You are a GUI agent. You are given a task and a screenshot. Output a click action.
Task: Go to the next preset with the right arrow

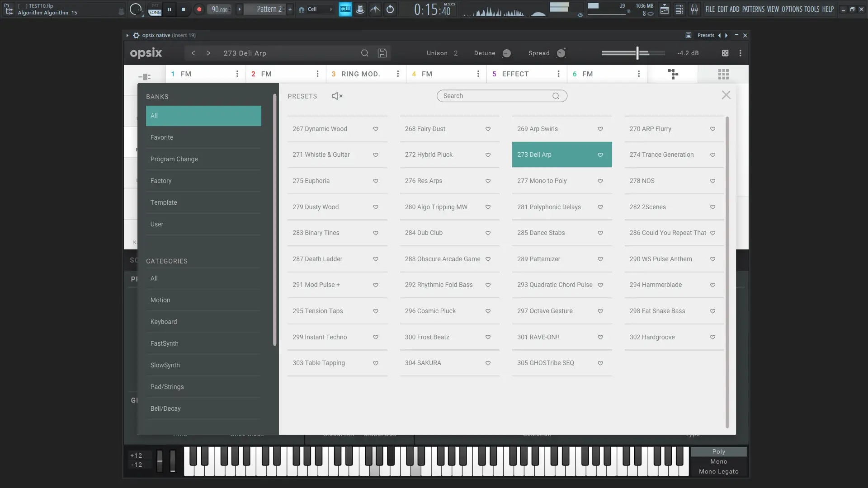click(x=208, y=53)
